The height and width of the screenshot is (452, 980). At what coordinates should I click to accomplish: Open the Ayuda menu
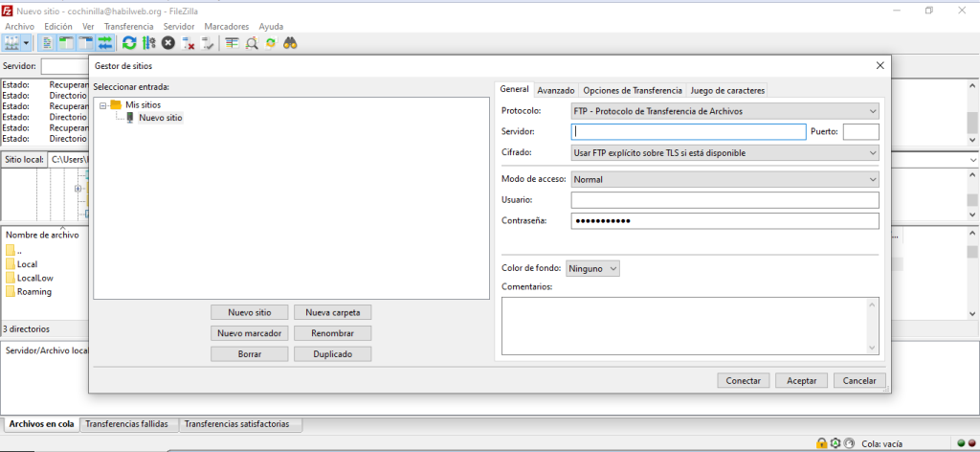271,26
